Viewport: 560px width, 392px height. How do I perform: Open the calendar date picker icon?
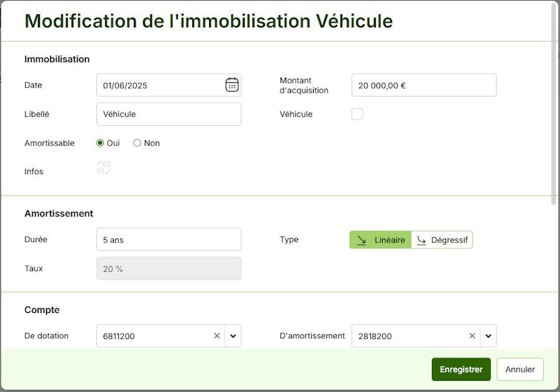(231, 85)
